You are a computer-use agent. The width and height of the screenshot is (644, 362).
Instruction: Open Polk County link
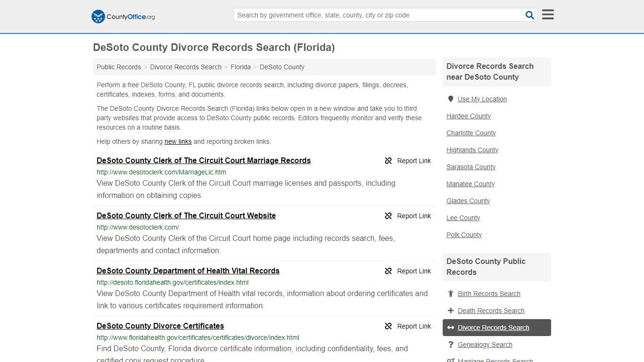[464, 235]
